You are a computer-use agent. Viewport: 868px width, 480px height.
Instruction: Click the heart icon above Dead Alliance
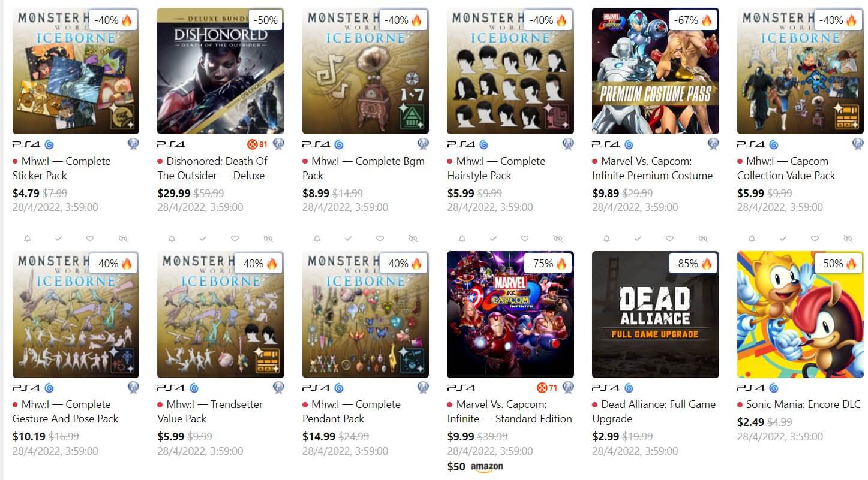click(669, 239)
